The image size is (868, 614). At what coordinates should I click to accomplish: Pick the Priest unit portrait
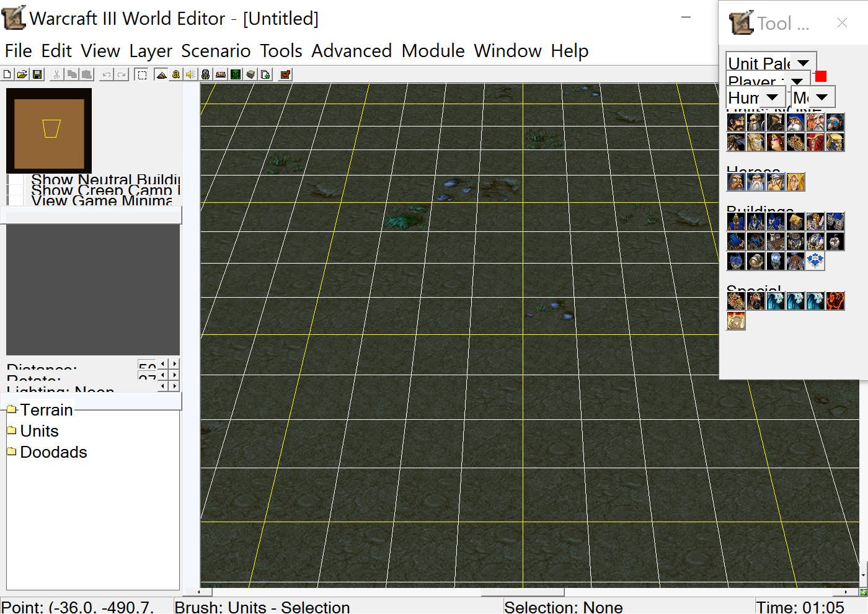pos(756,142)
